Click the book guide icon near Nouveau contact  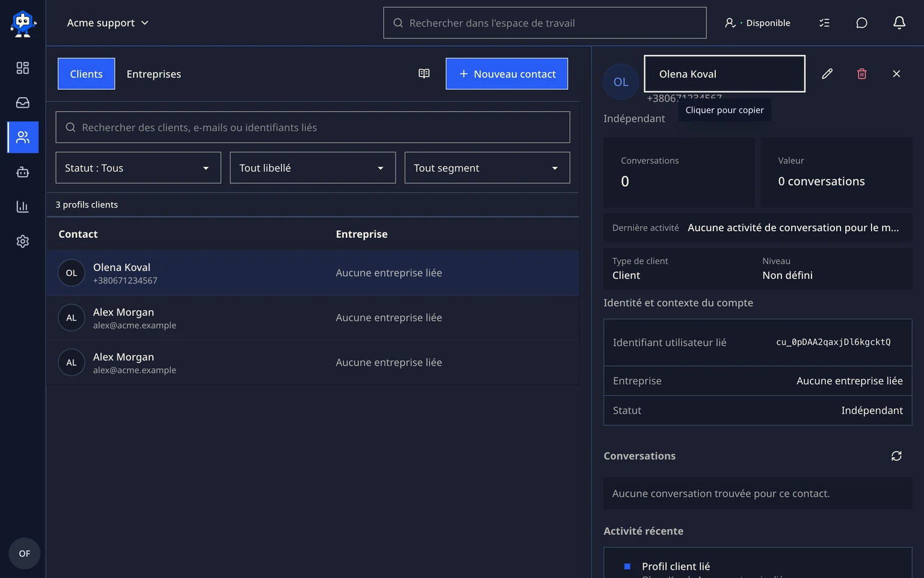pyautogui.click(x=424, y=73)
